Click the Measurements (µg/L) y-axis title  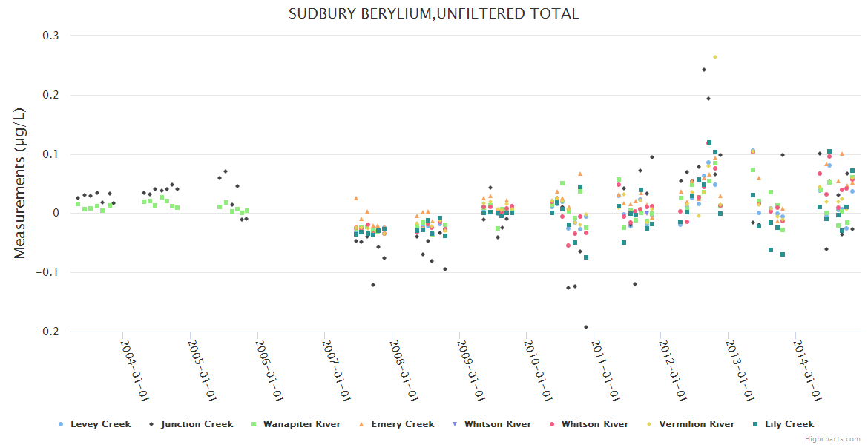[20, 183]
